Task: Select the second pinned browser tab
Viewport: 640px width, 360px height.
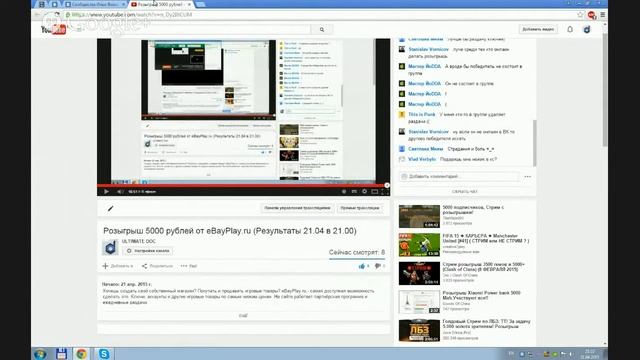Action: coord(54,4)
